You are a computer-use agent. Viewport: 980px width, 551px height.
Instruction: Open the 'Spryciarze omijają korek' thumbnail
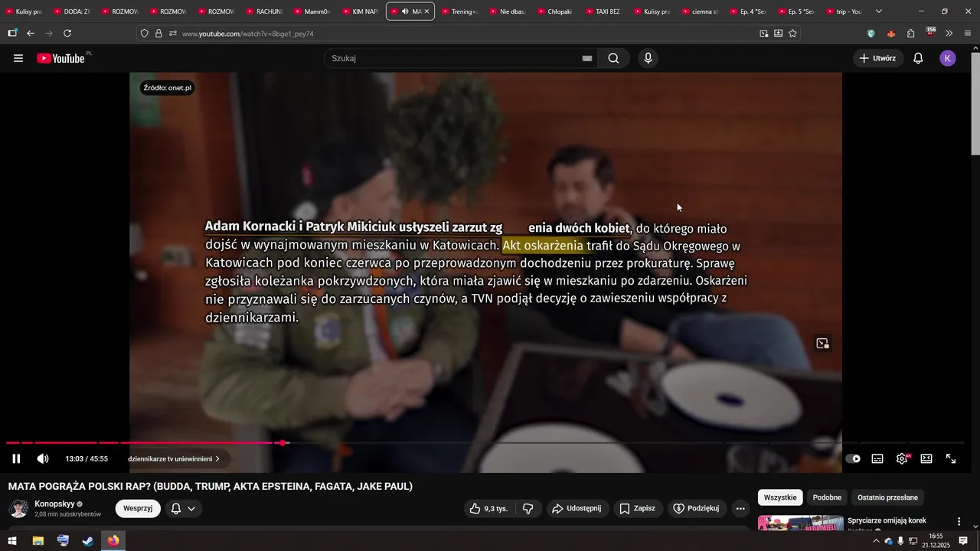[x=800, y=523]
